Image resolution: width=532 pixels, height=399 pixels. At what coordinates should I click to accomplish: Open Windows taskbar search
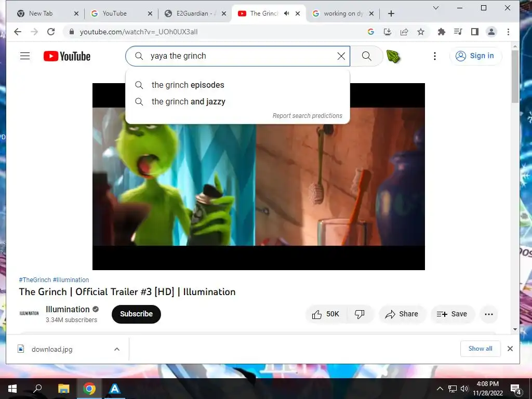(37, 389)
